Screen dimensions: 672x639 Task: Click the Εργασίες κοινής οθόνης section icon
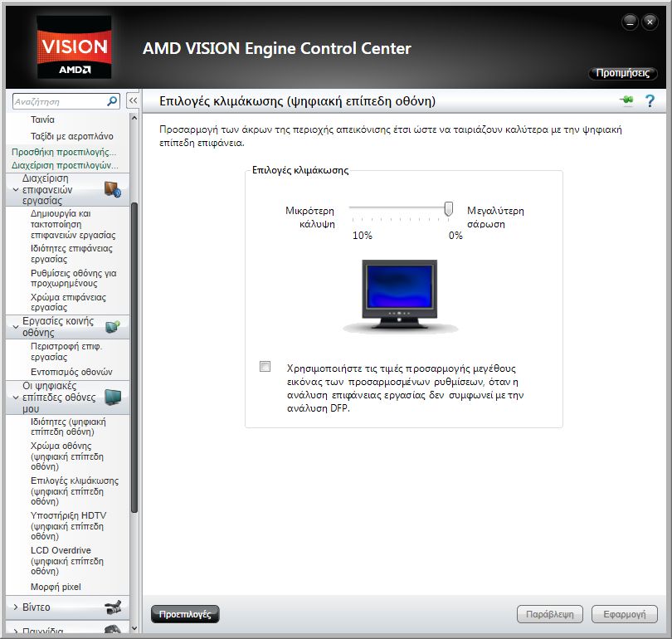click(113, 327)
